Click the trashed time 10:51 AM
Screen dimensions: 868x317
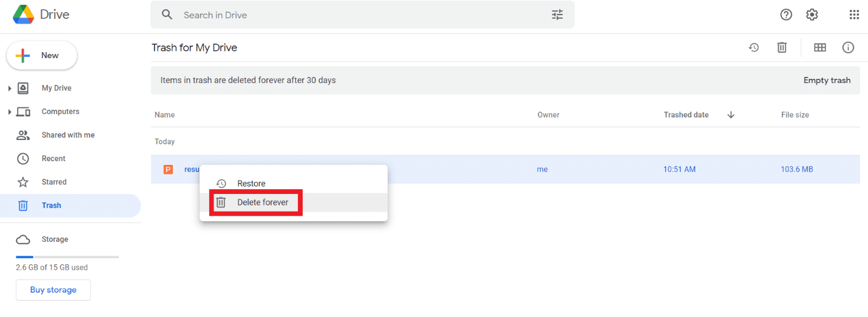pos(679,170)
